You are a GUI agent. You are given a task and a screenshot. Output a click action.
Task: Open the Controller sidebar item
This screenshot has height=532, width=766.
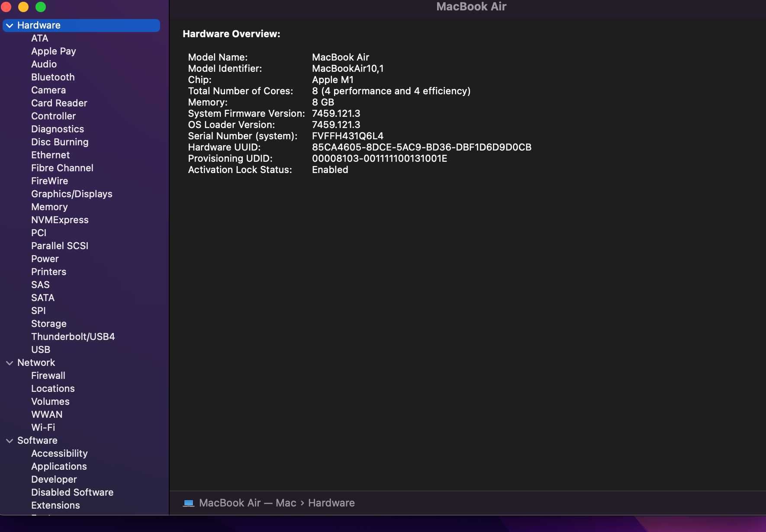tap(53, 116)
